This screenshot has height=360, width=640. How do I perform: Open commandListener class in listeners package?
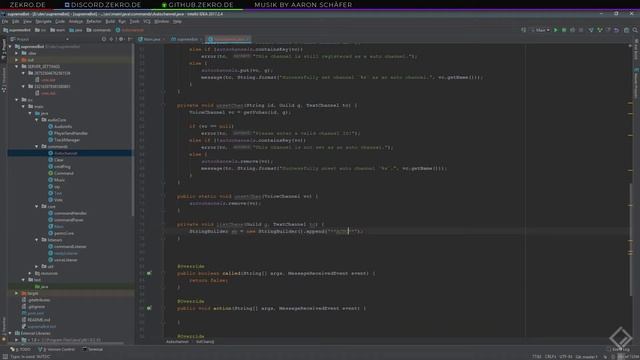(70, 247)
